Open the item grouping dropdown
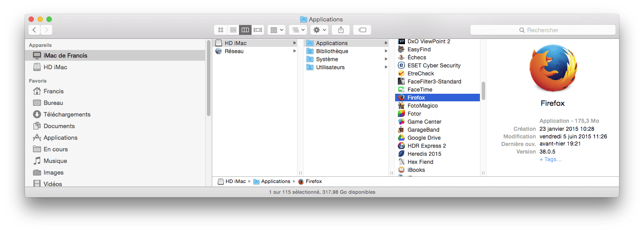Viewport: 644px width, 233px height. click(x=277, y=30)
